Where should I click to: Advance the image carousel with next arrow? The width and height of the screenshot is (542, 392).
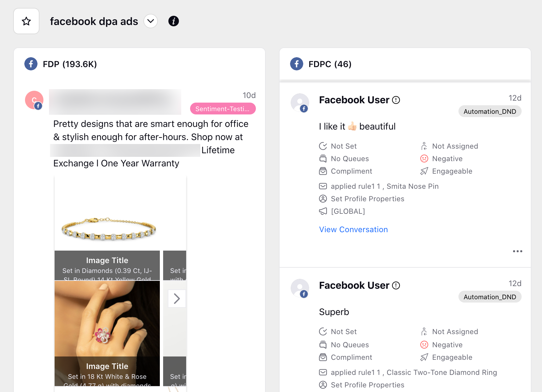click(177, 299)
